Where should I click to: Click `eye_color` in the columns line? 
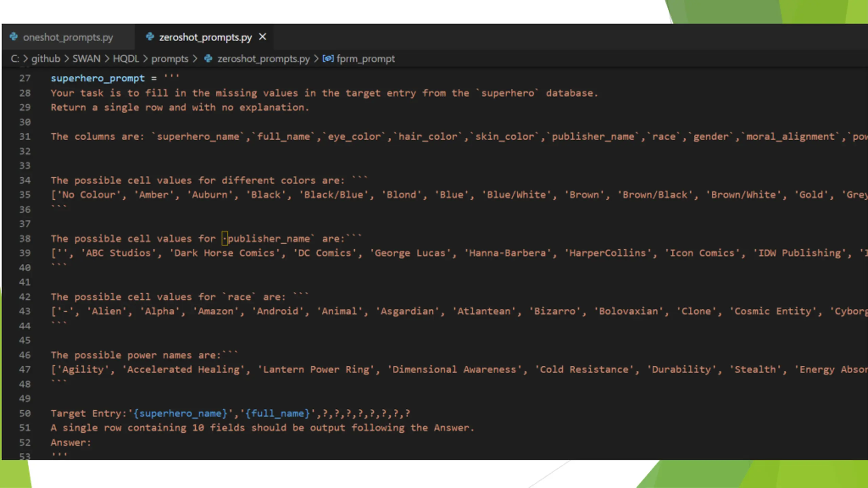[354, 137]
